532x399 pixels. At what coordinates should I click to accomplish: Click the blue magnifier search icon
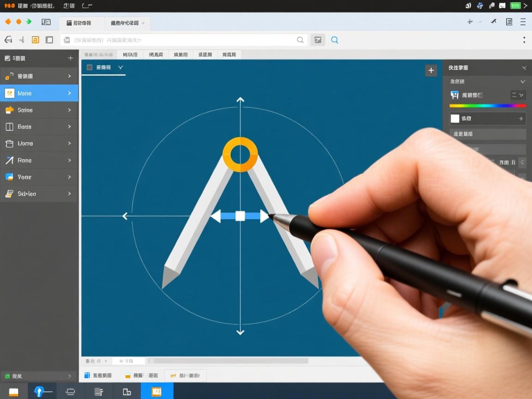334,40
